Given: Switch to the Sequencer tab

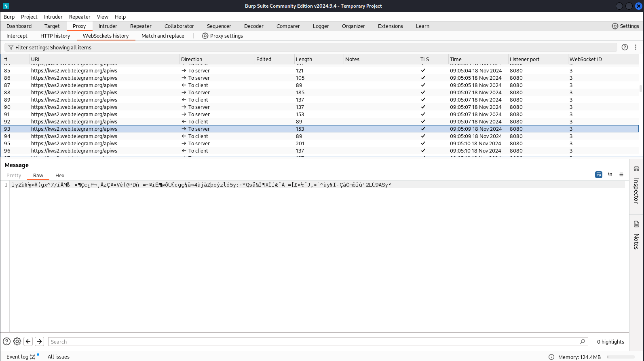Looking at the screenshot, I should [x=219, y=26].
